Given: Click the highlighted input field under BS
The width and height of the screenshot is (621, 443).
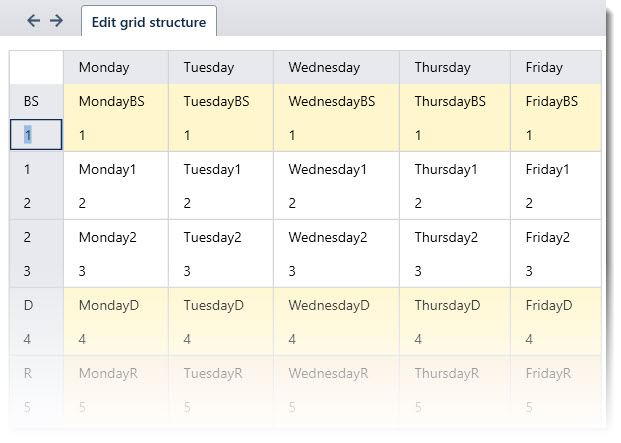Looking at the screenshot, I should click(x=36, y=134).
